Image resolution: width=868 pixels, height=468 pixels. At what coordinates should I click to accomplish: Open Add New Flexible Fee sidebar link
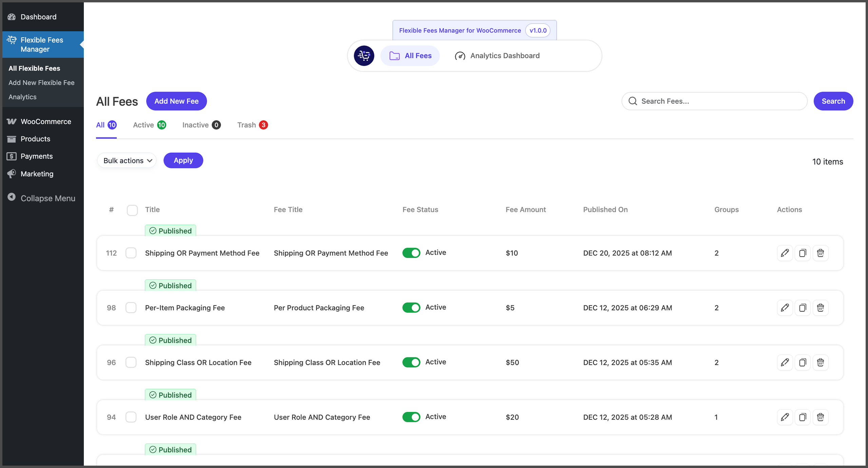tap(41, 82)
